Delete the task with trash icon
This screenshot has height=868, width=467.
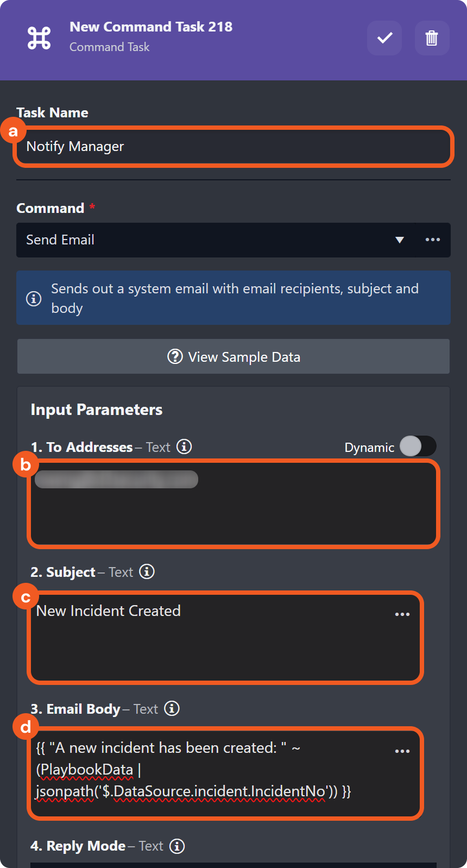pyautogui.click(x=432, y=38)
